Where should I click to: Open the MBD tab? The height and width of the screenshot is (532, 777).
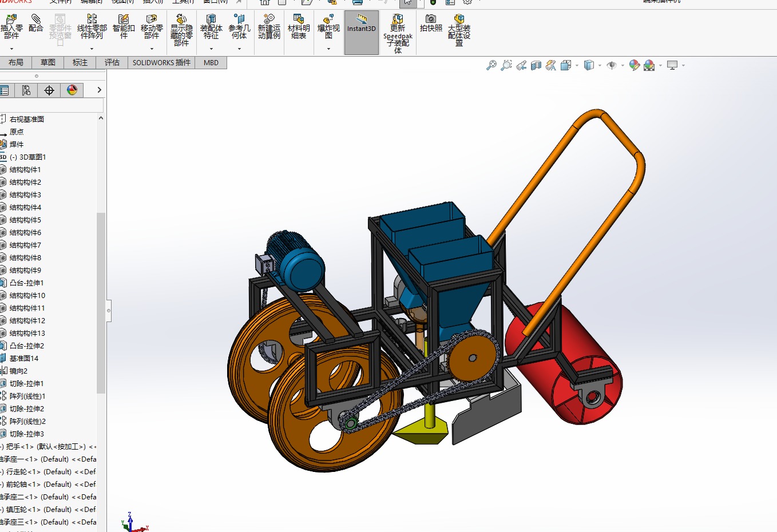tap(211, 62)
